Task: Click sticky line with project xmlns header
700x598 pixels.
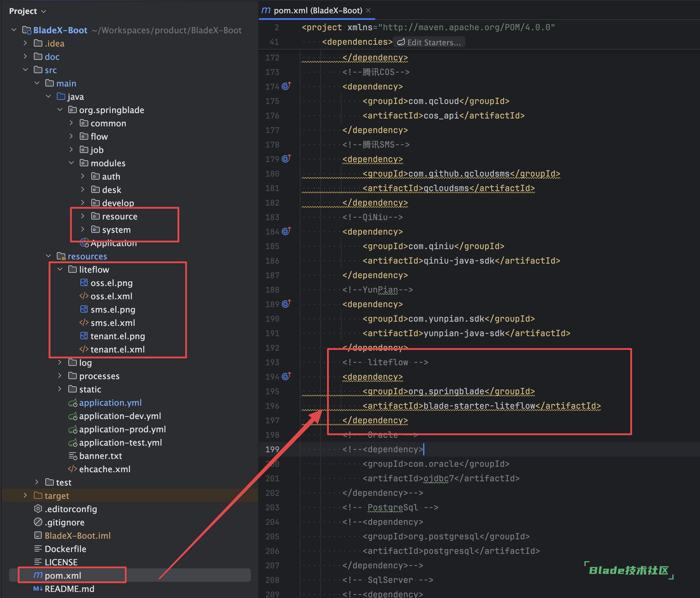Action: (428, 28)
